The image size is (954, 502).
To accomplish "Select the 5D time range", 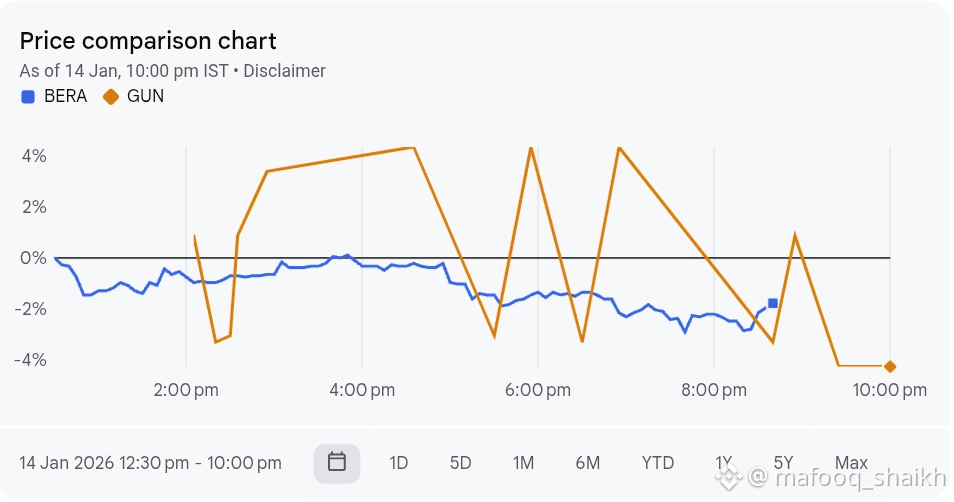I will click(460, 463).
